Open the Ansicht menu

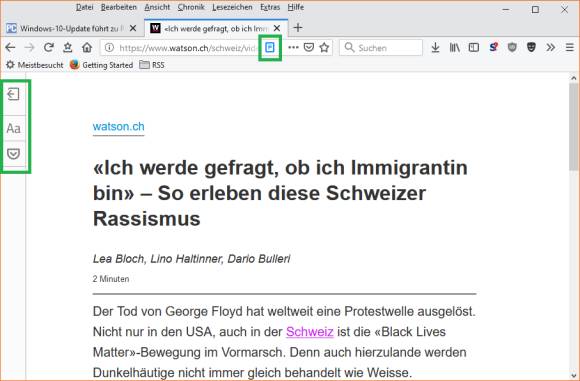[157, 7]
